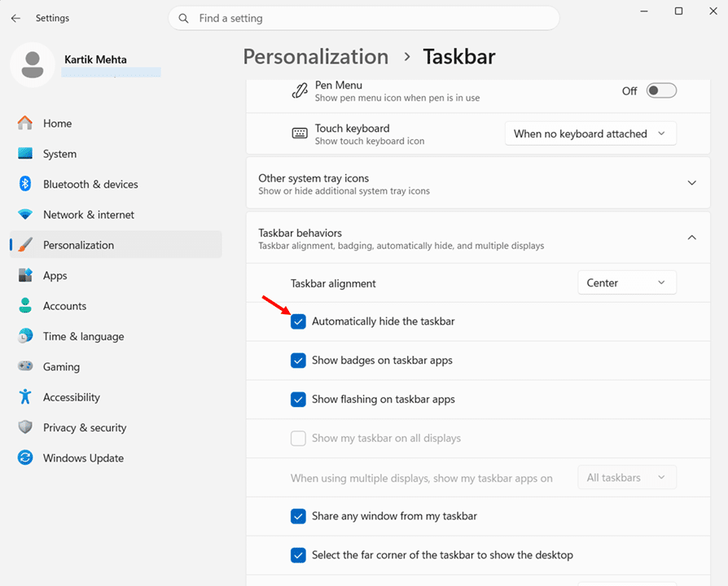The width and height of the screenshot is (728, 586).
Task: Click the Accessibility figure icon
Action: pyautogui.click(x=25, y=397)
